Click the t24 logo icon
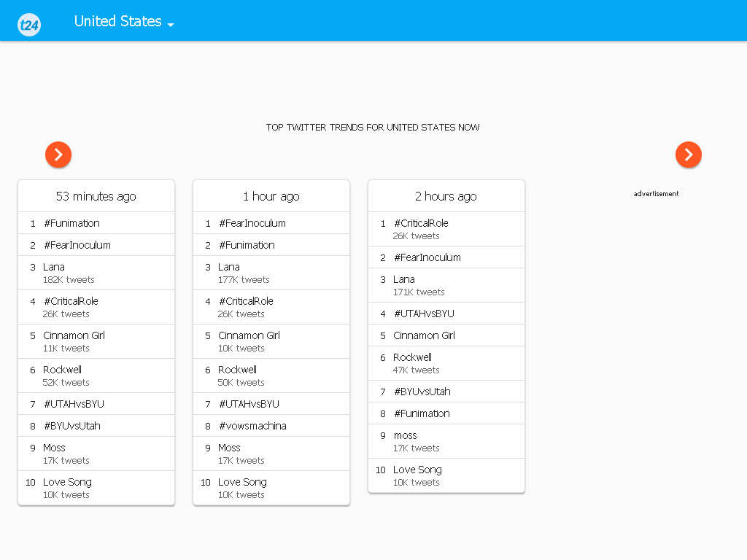 click(x=29, y=24)
